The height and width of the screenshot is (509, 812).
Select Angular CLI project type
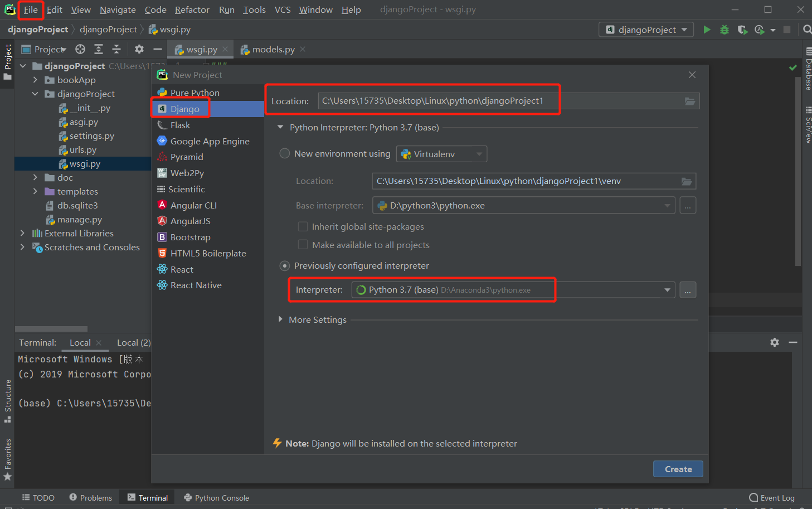208,205
